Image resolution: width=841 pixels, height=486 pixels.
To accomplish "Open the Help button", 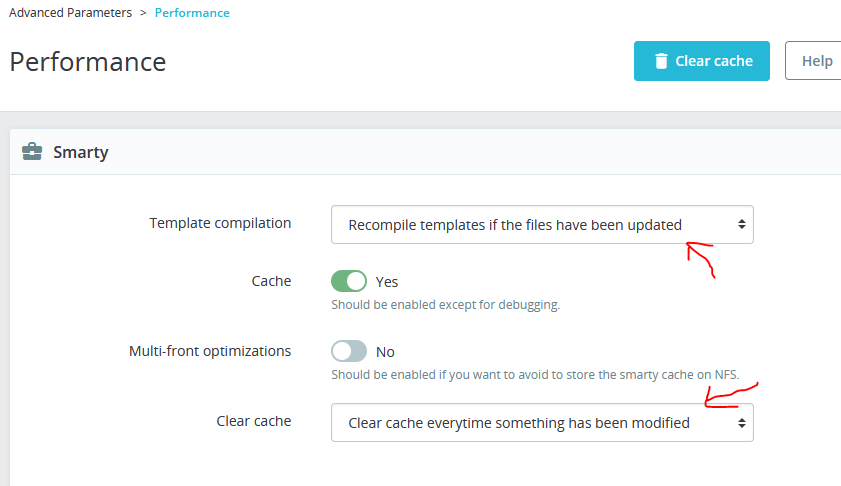I will click(816, 61).
